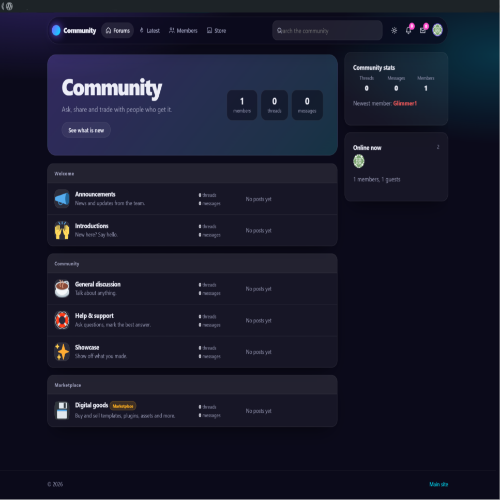Image resolution: width=500 pixels, height=500 pixels.
Task: Click 'No posts yet' in Showcase row
Action: (258, 352)
